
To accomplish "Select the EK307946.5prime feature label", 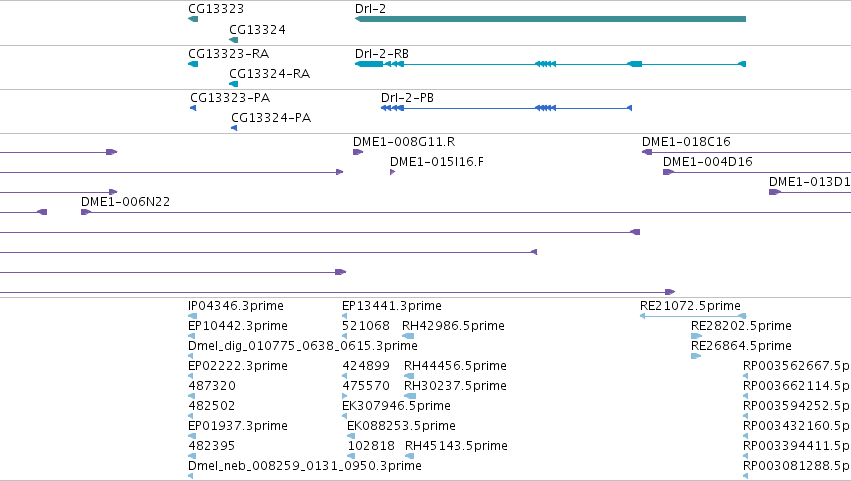I will (x=396, y=406).
